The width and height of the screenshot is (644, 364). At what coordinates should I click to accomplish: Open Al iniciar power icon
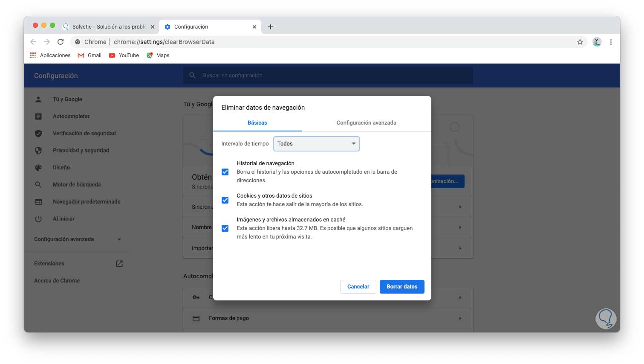click(x=38, y=218)
